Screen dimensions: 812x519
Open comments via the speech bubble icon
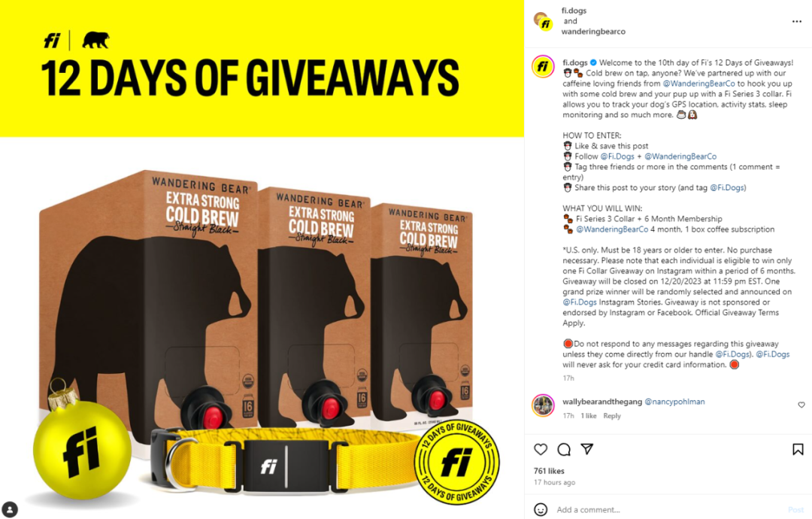[x=564, y=450]
